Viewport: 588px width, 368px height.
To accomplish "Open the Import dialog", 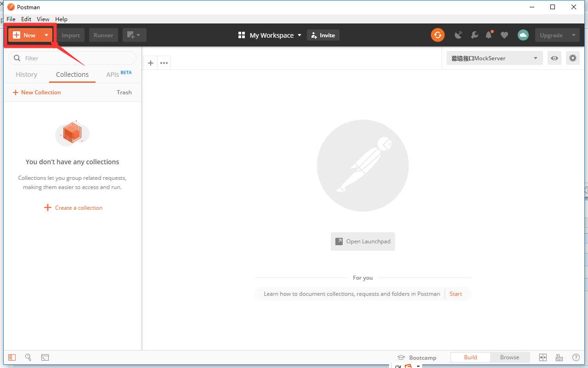I will tap(71, 35).
